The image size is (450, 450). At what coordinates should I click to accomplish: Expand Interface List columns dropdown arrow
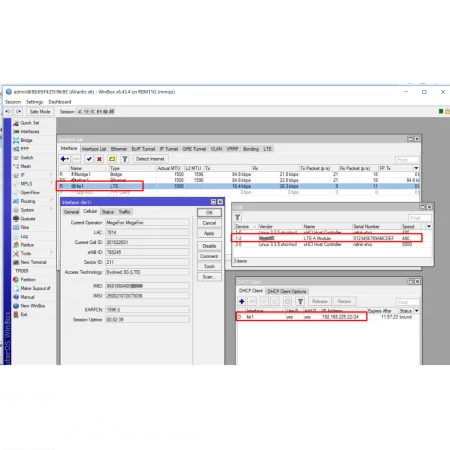(x=416, y=168)
